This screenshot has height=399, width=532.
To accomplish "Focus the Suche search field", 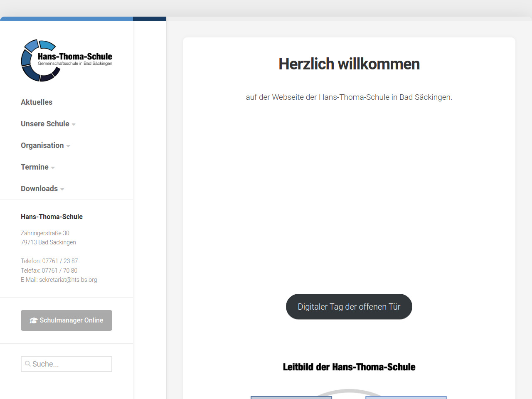I will point(71,364).
